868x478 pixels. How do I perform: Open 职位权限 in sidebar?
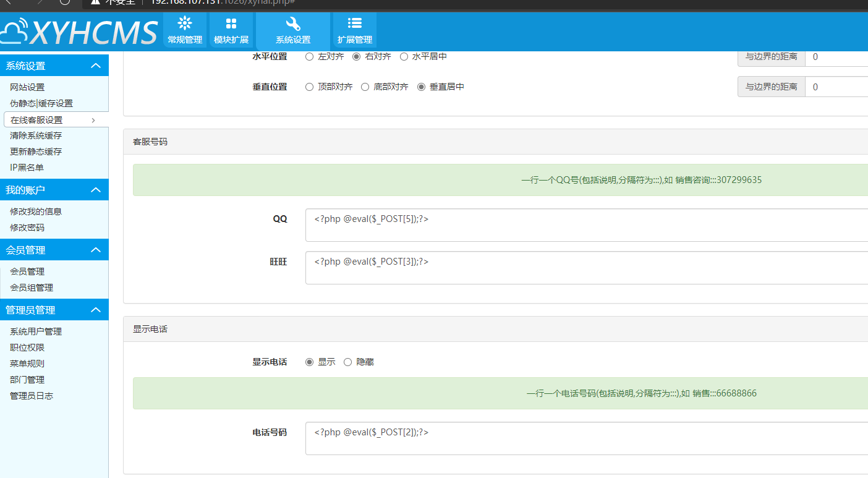click(27, 348)
